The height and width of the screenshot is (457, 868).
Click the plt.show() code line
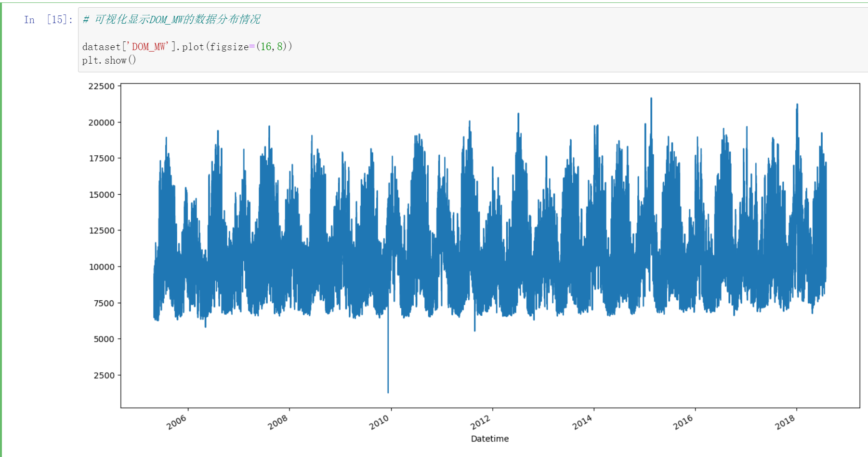[x=109, y=60]
